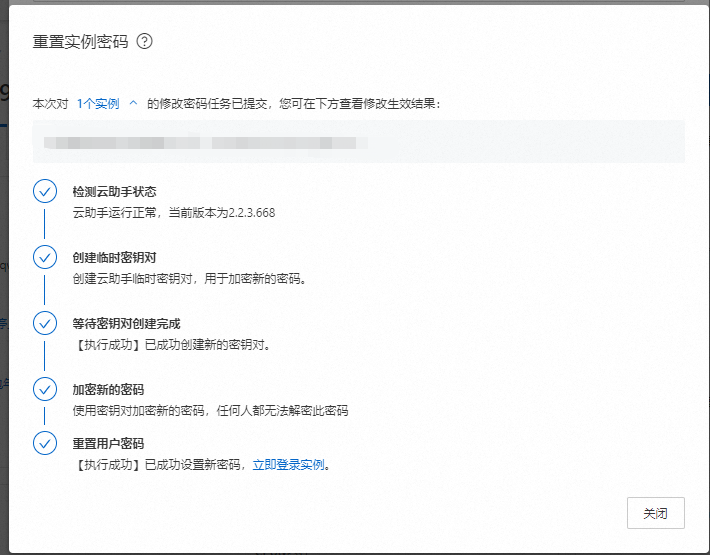The width and height of the screenshot is (710, 555).
Task: Select the 创建临时密钥对 step title
Action: pyautogui.click(x=114, y=257)
